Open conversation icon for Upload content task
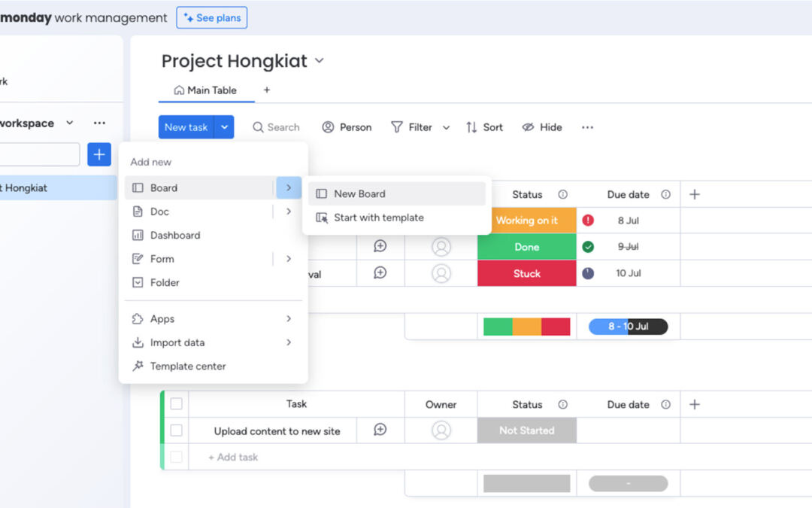812x508 pixels. [x=380, y=430]
